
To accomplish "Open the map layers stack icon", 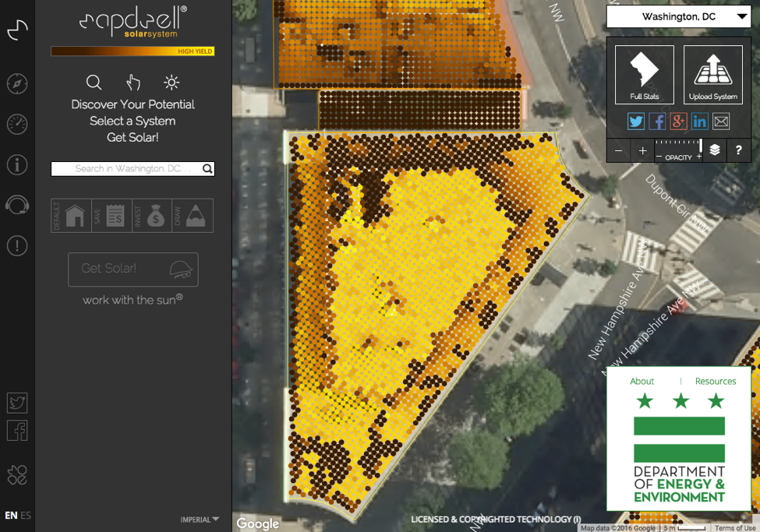I will pos(715,150).
